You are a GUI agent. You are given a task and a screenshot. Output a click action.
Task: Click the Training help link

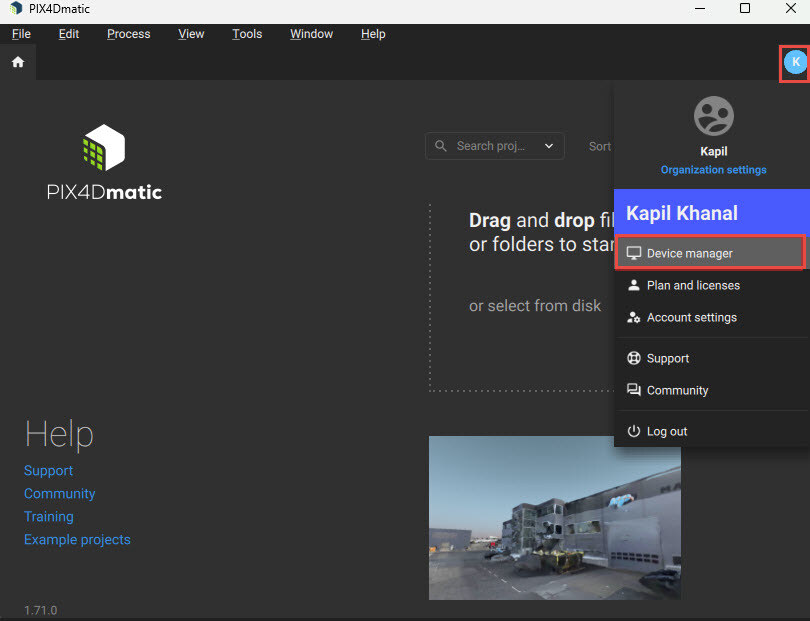[49, 516]
